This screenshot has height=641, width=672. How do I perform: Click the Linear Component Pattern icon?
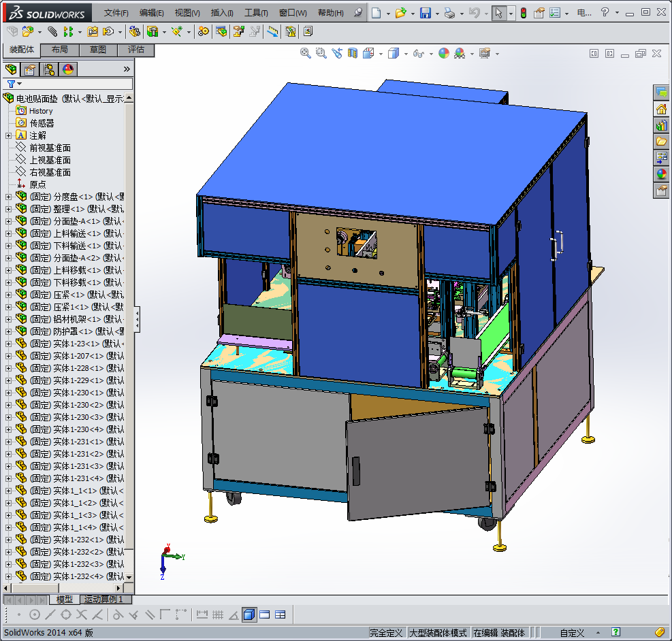tap(68, 31)
